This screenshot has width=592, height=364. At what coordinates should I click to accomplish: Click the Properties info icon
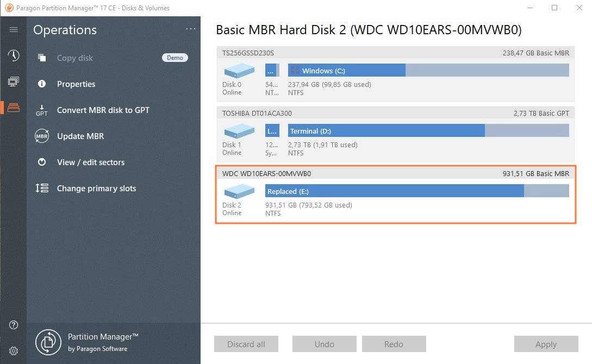click(x=42, y=84)
